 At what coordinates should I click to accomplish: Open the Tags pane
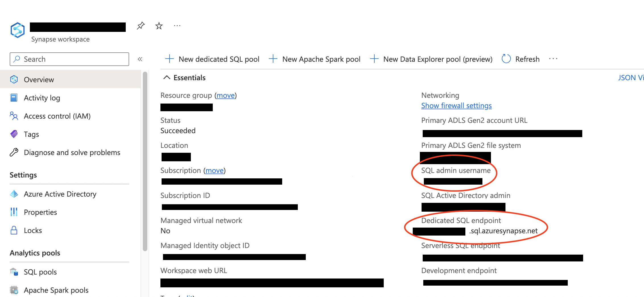pos(31,134)
